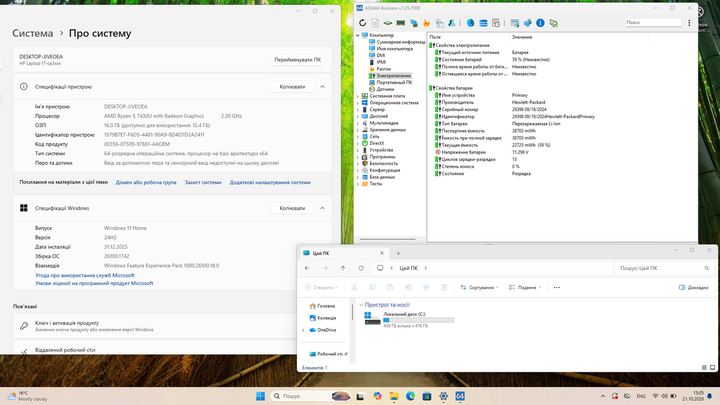Expand the Системная плата tree node

(x=358, y=96)
